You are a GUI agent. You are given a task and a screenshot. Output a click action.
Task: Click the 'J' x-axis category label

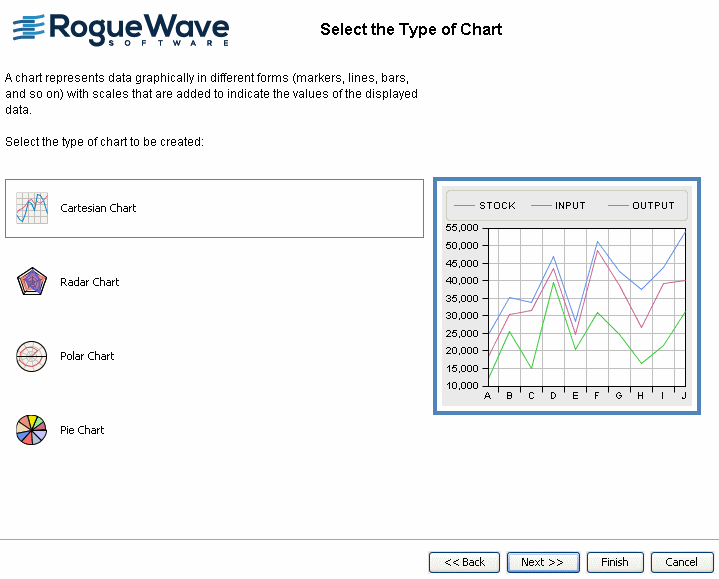(x=684, y=396)
